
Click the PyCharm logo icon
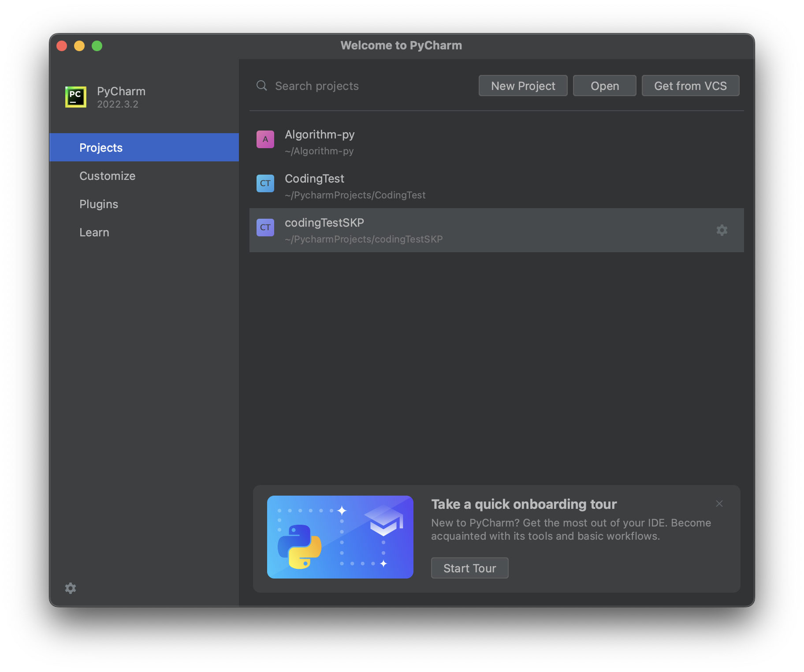tap(76, 97)
